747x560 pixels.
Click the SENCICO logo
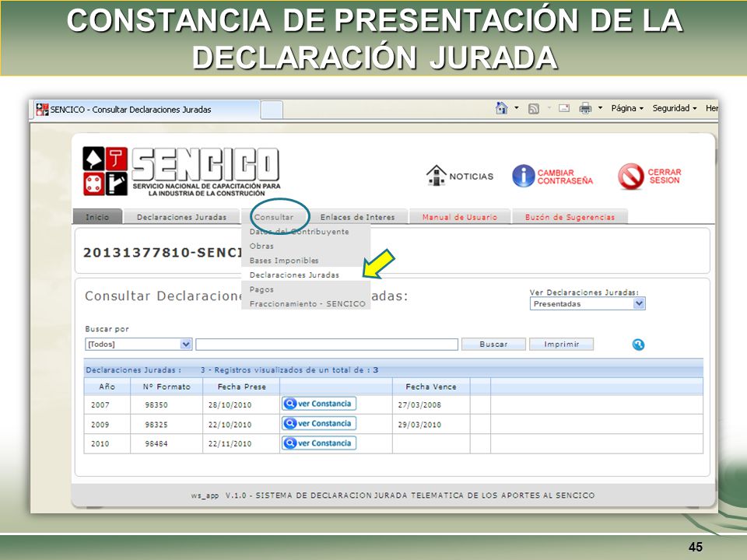coord(182,172)
